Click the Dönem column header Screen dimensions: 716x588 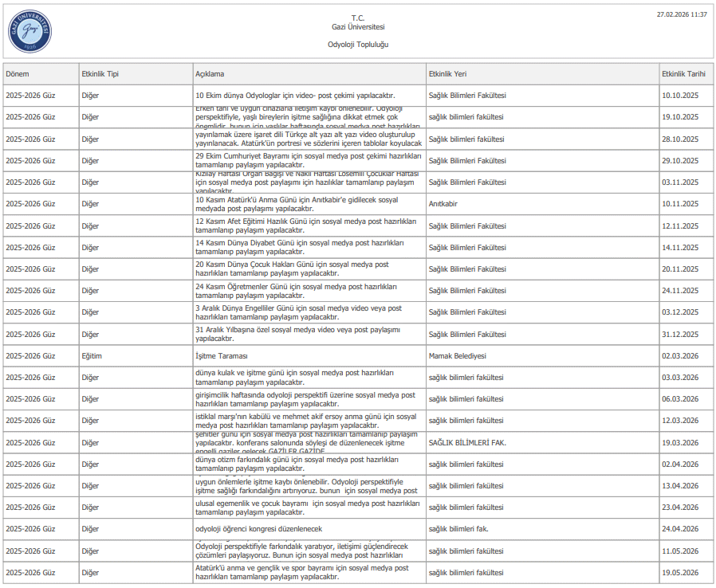coord(18,74)
